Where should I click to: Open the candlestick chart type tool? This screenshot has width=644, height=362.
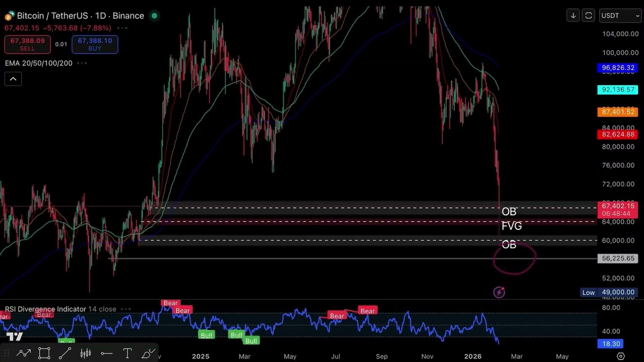[86, 353]
